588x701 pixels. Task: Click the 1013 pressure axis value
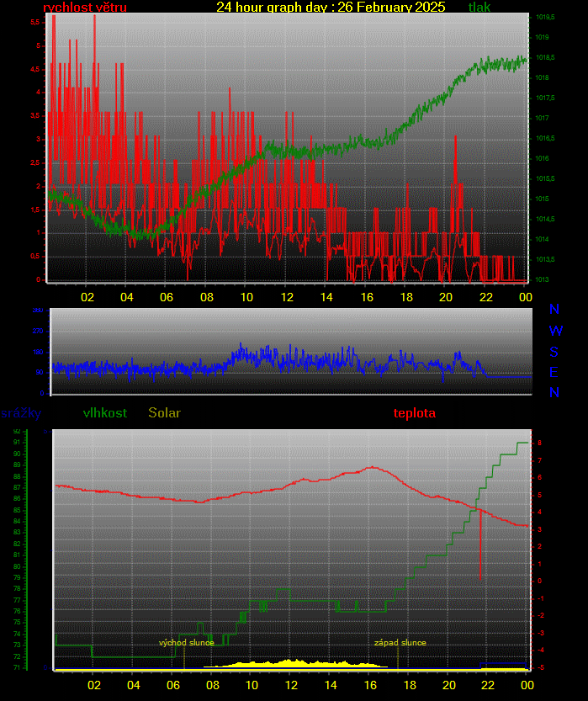[542, 279]
